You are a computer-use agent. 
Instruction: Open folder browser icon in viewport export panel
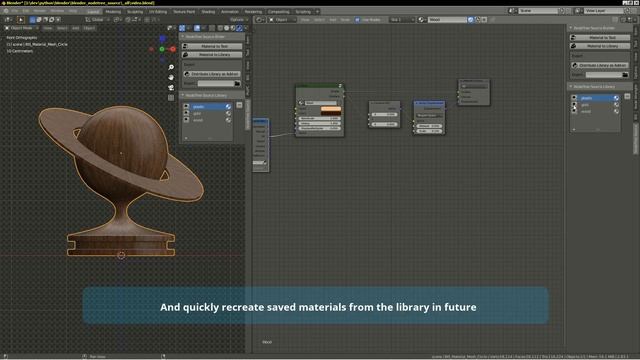coord(237,83)
